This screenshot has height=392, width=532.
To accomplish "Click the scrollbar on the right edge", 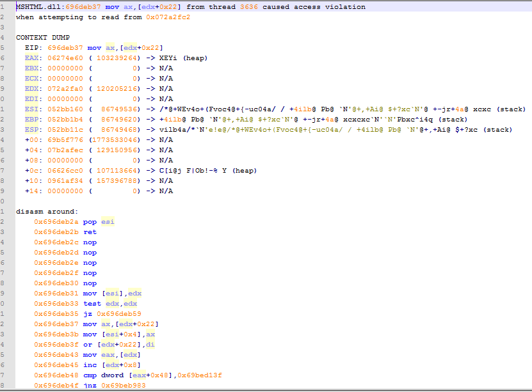I will click(529, 192).
